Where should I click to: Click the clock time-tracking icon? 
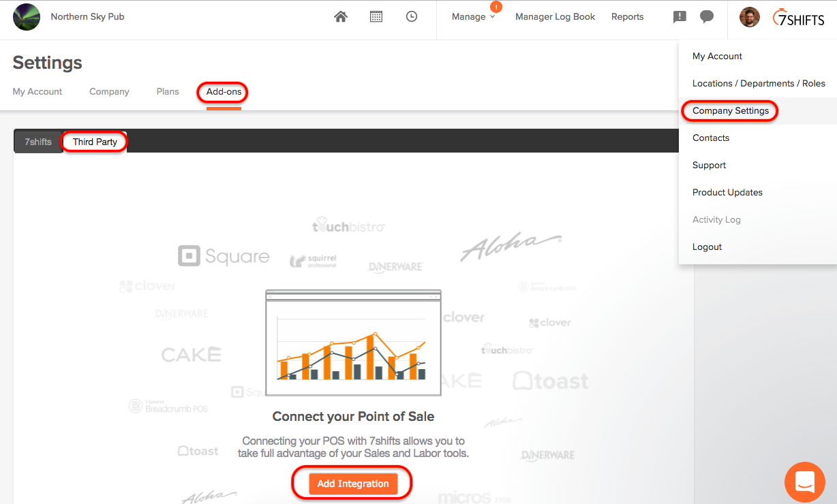click(412, 16)
